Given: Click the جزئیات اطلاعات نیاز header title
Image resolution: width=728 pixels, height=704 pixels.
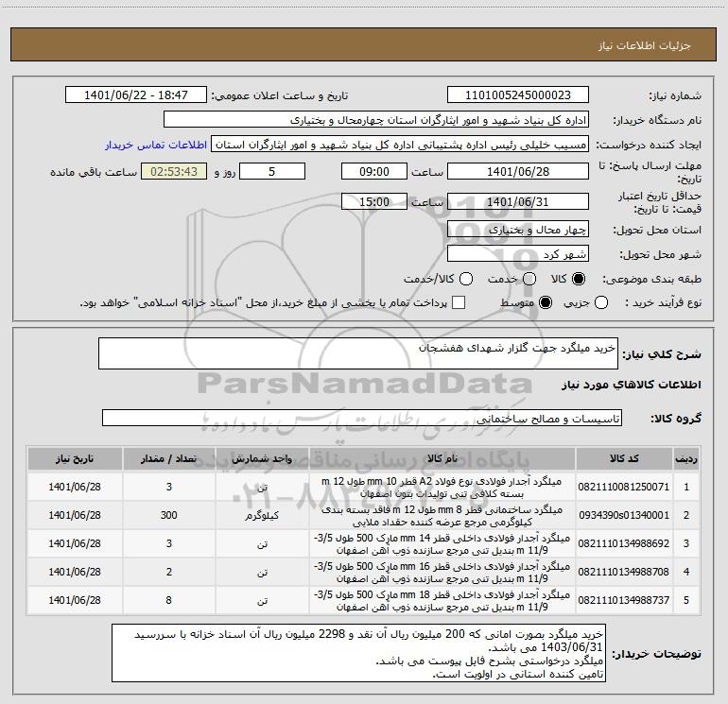Looking at the screenshot, I should (x=645, y=45).
